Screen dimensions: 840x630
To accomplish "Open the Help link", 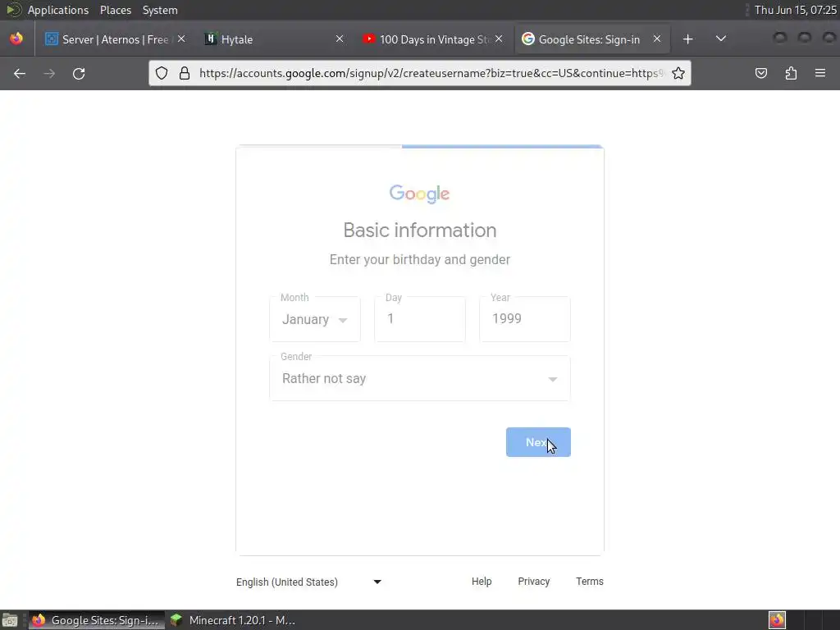I will click(x=482, y=582).
